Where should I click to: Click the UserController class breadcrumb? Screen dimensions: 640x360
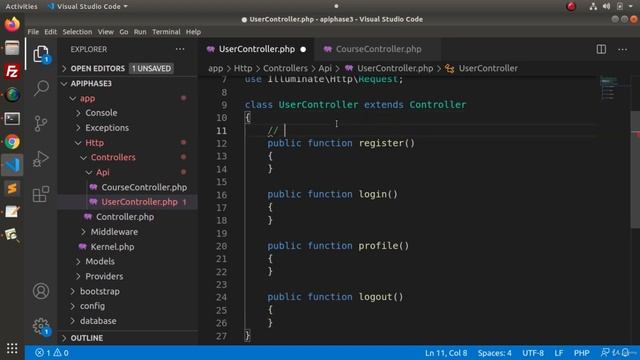(488, 69)
